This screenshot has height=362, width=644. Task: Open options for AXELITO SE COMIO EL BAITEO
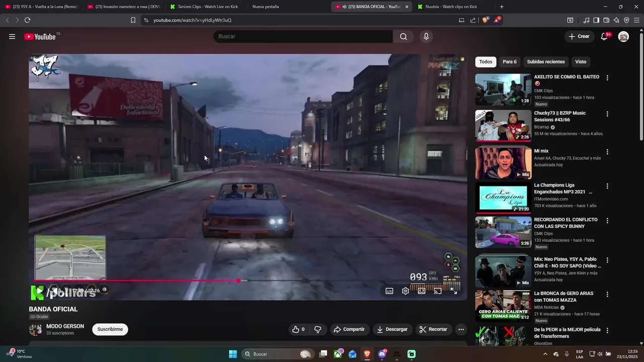coord(607,78)
